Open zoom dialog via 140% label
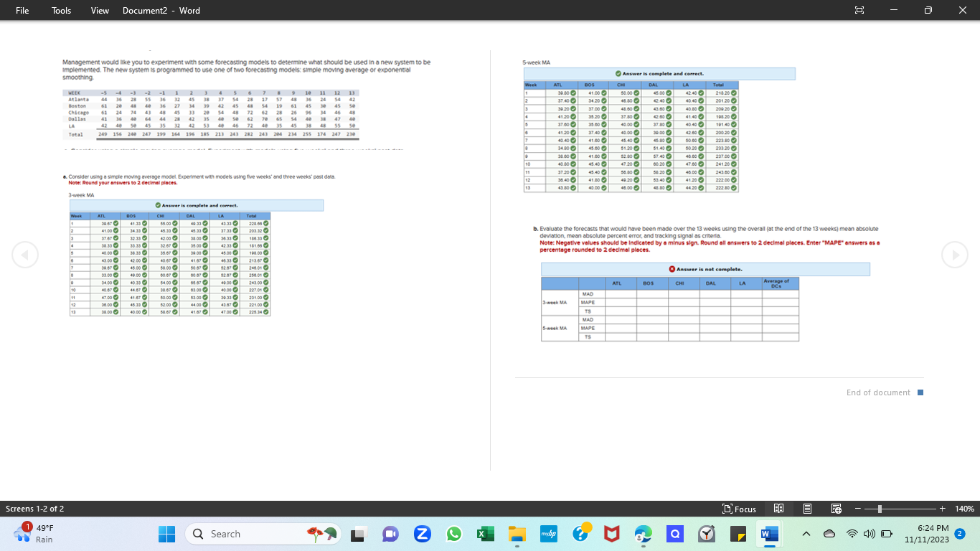The image size is (980, 551). [964, 509]
